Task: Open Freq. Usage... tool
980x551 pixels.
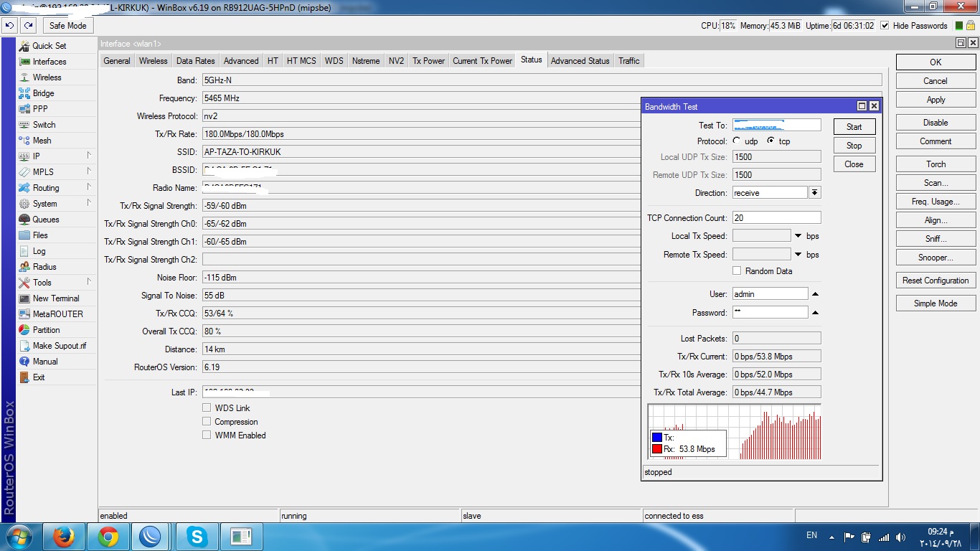Action: (x=936, y=202)
